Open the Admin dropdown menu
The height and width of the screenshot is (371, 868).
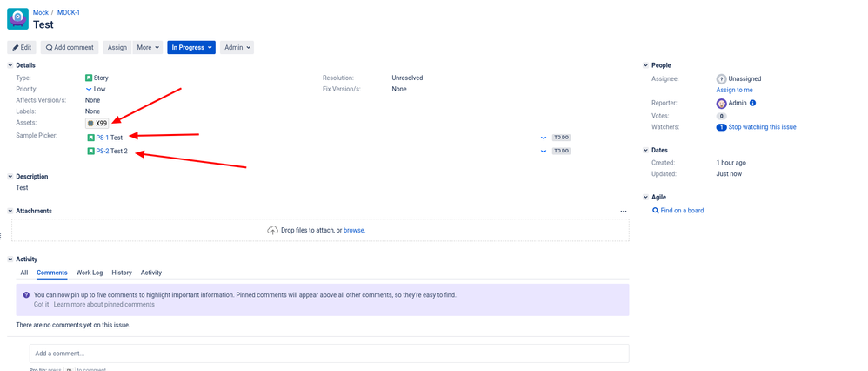pyautogui.click(x=237, y=47)
